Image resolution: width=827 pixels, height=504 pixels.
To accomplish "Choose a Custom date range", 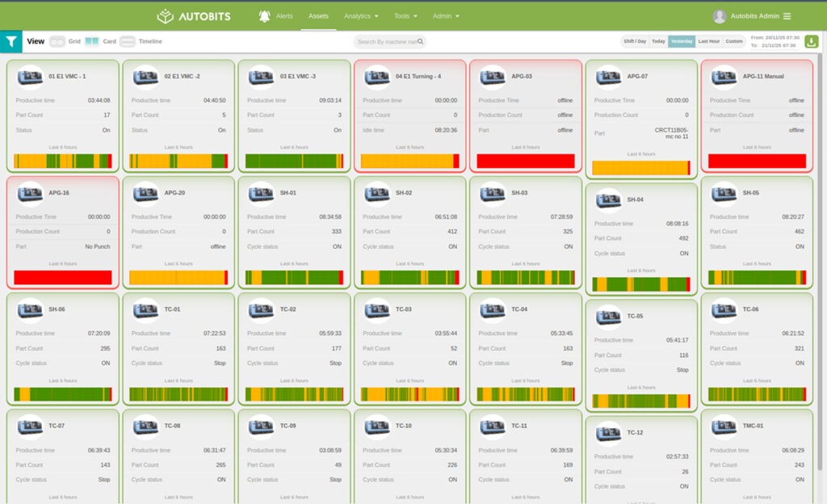I will (x=735, y=40).
